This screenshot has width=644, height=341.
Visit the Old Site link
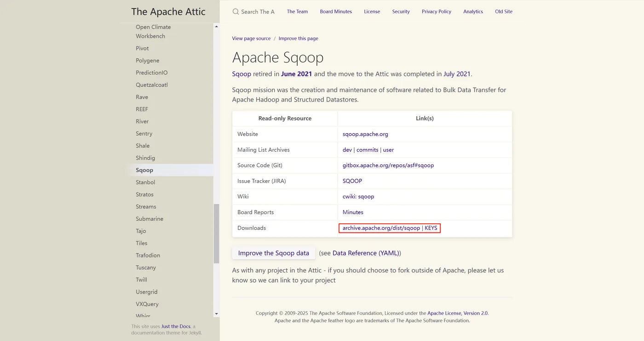[504, 11]
